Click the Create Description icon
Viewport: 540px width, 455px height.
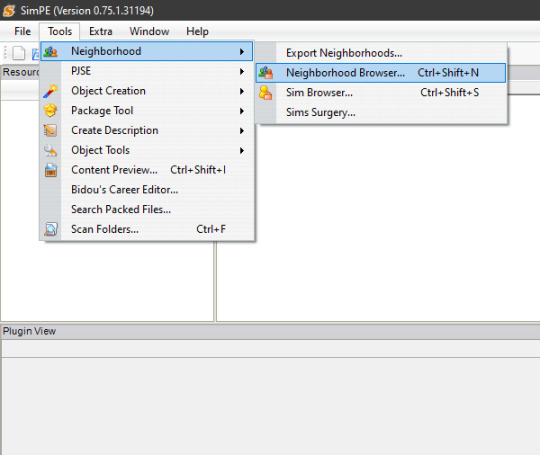tap(51, 131)
